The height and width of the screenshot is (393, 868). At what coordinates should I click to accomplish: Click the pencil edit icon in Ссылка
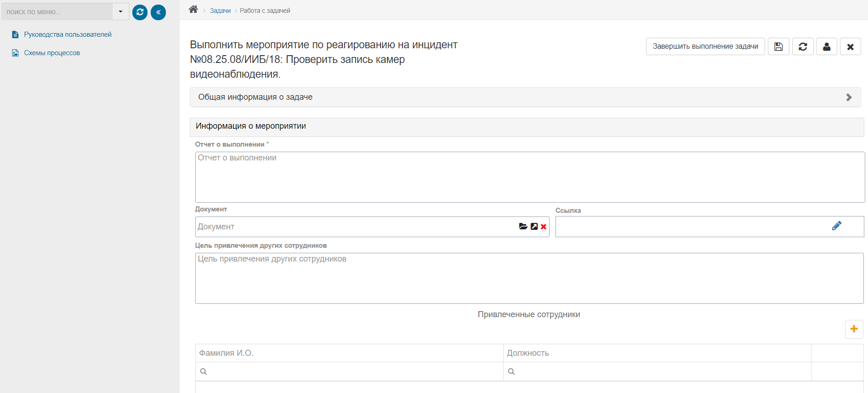click(x=837, y=226)
